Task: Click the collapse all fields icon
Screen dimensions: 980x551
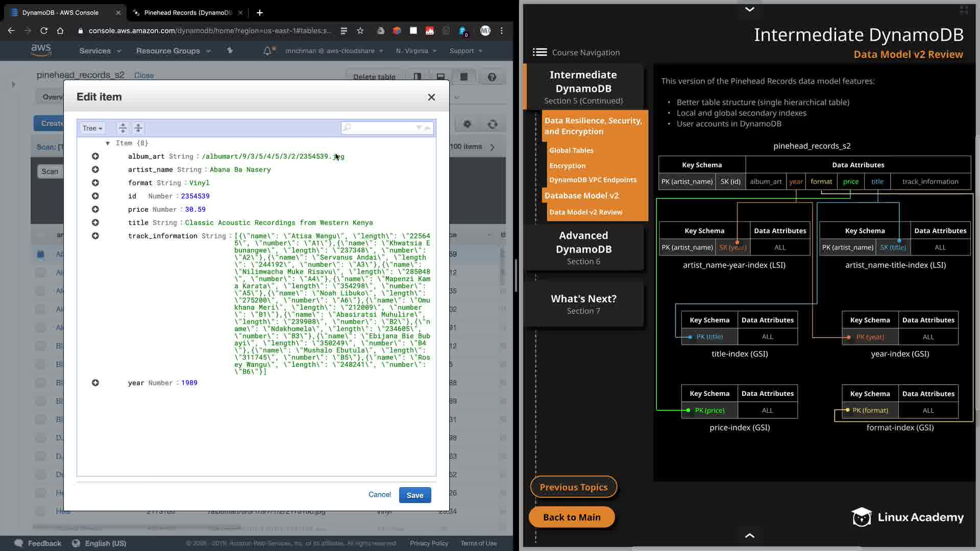Action: point(138,128)
